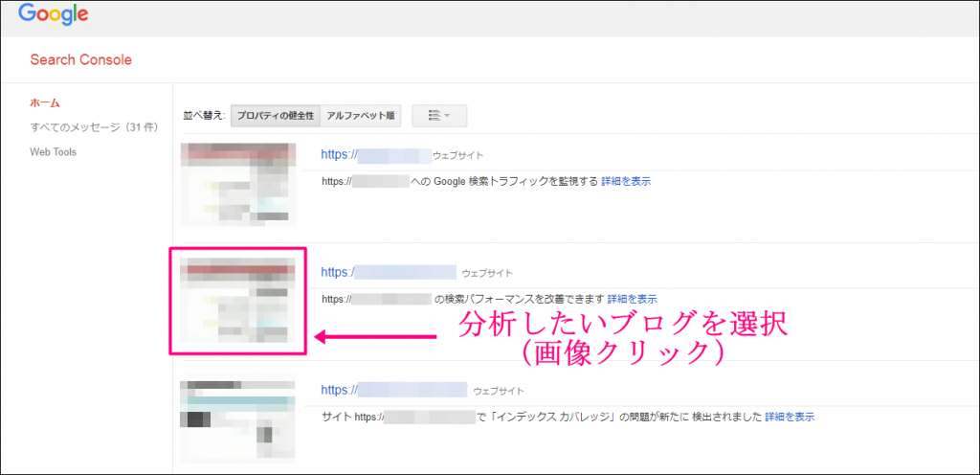
Task: Click 詳細を表示 after 検索パフォーマンスを改善できます
Action: pos(632,299)
